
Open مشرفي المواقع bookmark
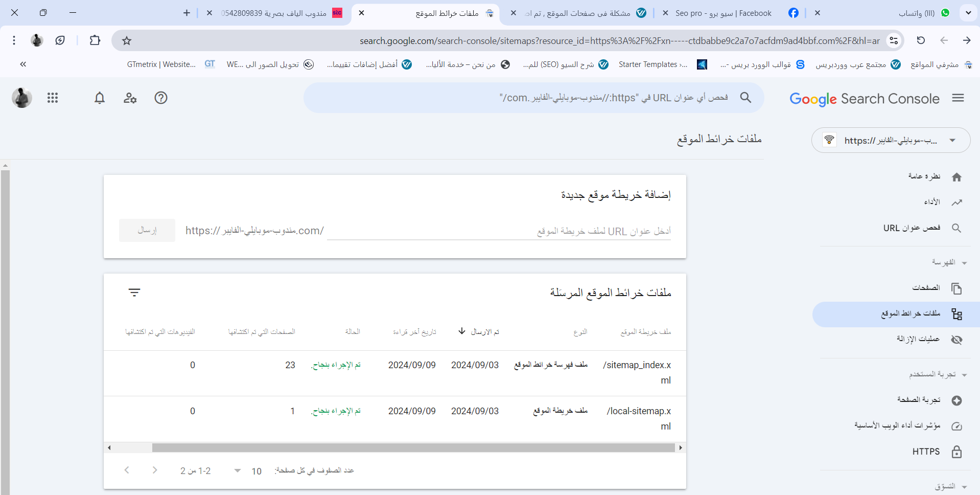click(941, 64)
